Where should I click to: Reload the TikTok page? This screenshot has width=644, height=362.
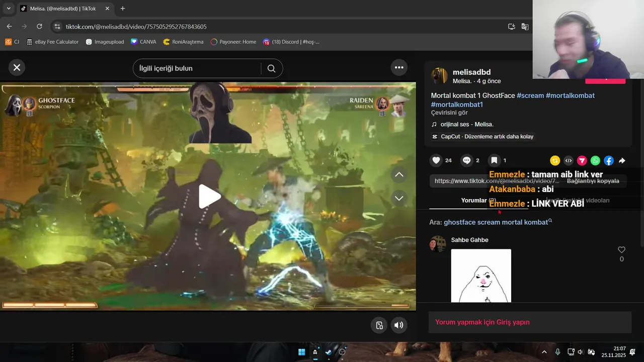point(39,26)
